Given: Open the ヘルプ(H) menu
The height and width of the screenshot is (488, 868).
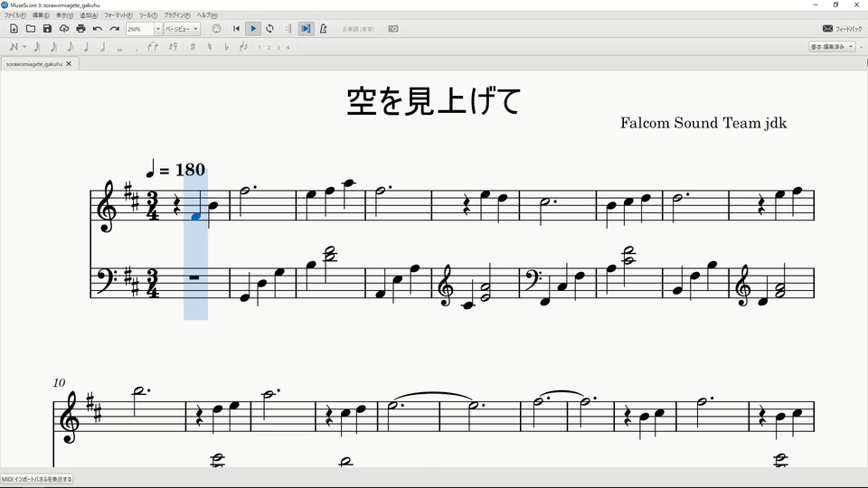Looking at the screenshot, I should pyautogui.click(x=207, y=15).
